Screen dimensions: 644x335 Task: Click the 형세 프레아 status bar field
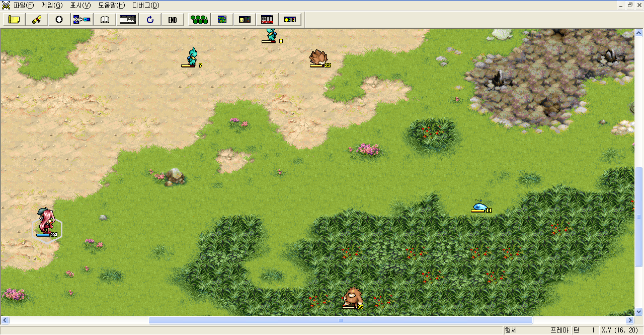[x=537, y=330]
